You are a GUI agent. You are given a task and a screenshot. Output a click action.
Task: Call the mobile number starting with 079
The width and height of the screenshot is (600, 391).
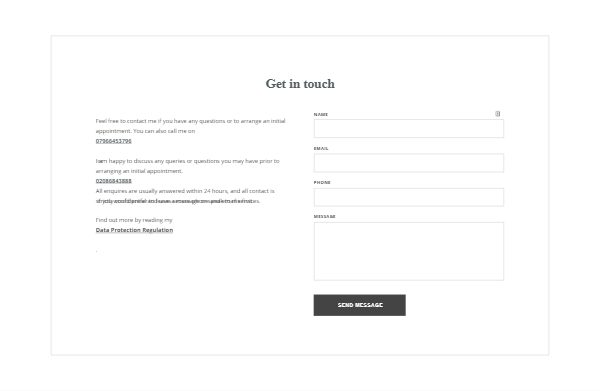(x=114, y=141)
